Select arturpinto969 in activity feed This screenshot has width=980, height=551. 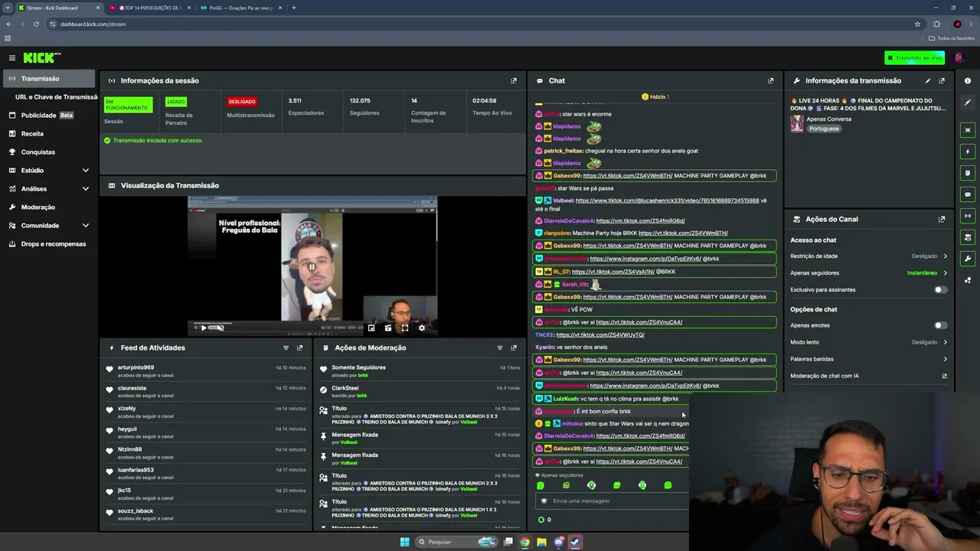(136, 367)
